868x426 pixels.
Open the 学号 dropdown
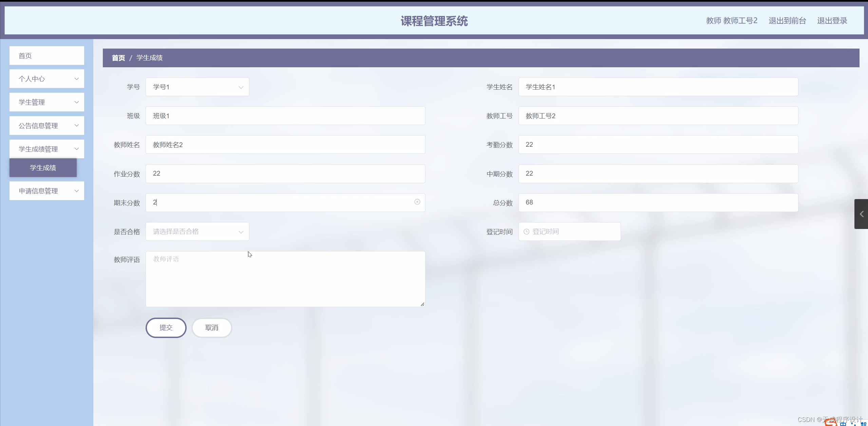pyautogui.click(x=197, y=87)
